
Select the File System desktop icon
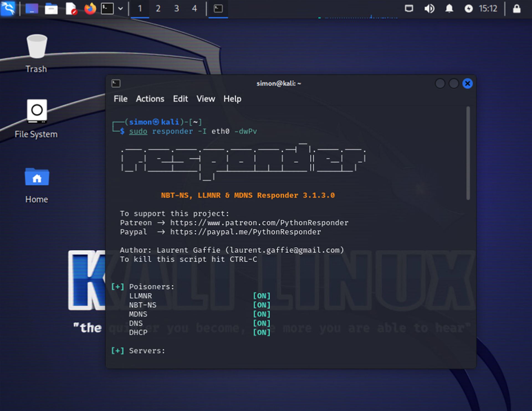click(x=36, y=119)
